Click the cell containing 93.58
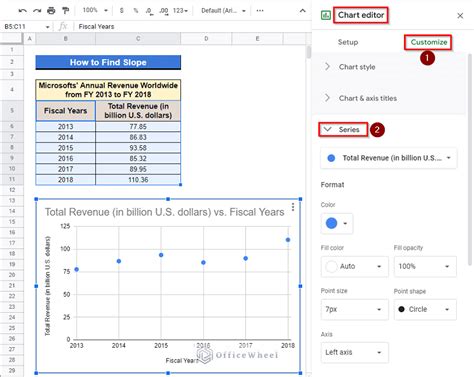474x377 pixels. [x=138, y=148]
